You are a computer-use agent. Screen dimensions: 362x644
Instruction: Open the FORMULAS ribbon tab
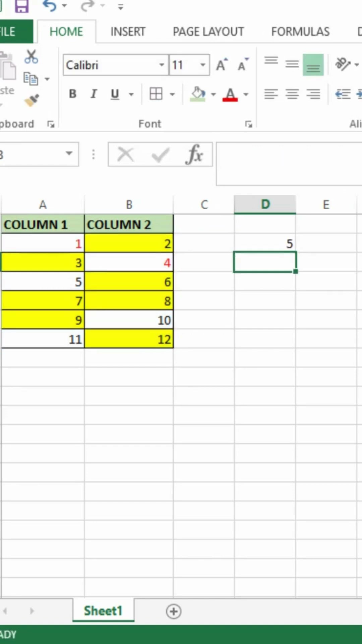pyautogui.click(x=300, y=32)
